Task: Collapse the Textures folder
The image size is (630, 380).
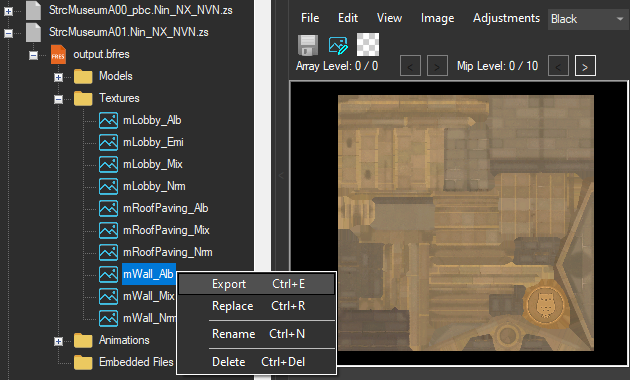Action: 59,99
